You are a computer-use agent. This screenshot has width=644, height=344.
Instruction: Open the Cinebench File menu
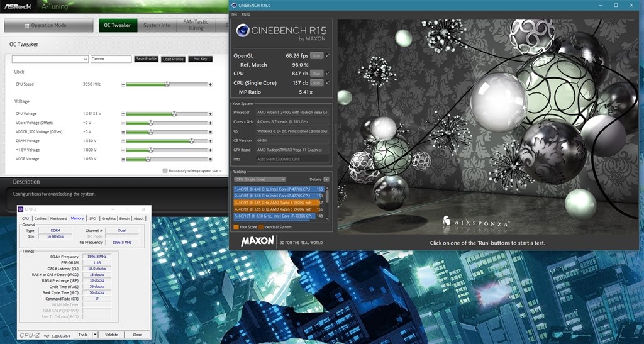pos(234,14)
